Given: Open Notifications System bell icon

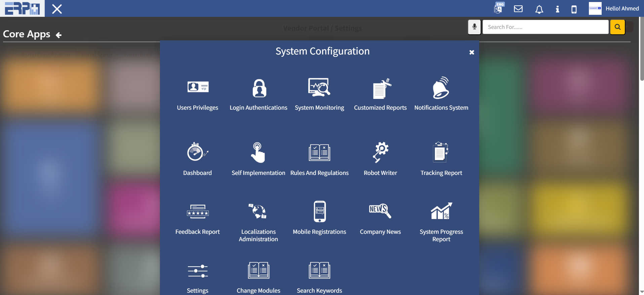Looking at the screenshot, I should click(x=441, y=88).
